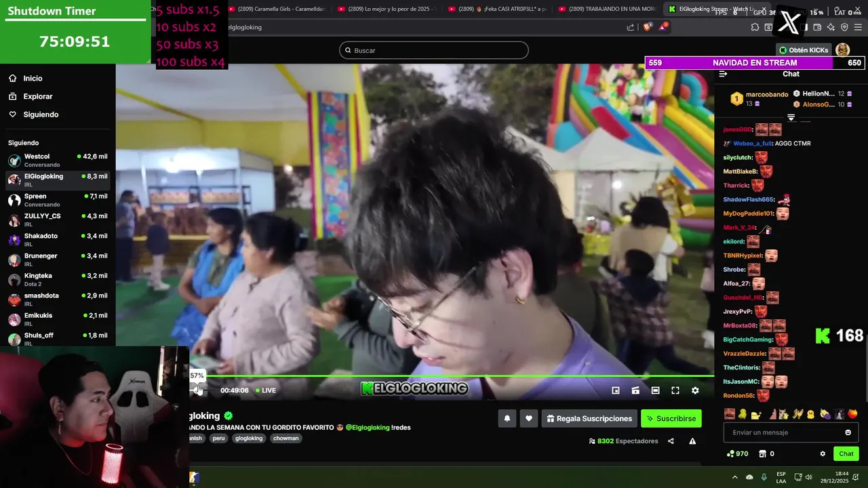Click Regala Suscripciones button
The width and height of the screenshot is (868, 488).
[x=589, y=419]
